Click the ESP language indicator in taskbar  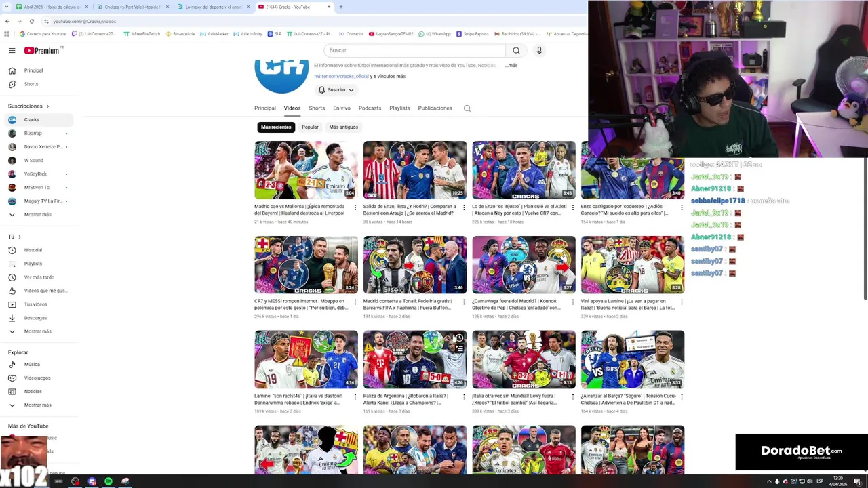(820, 481)
